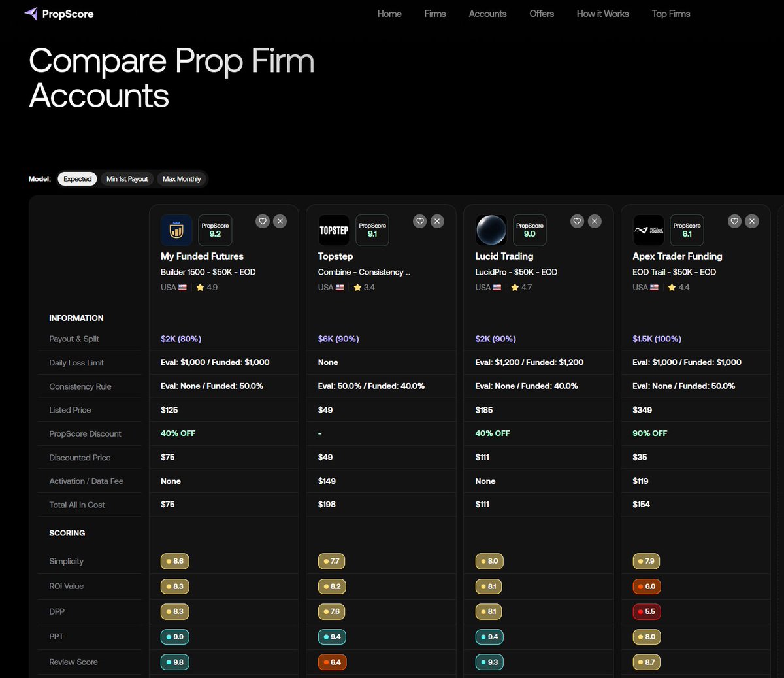Click the ROI Value 6.0 badge

coord(647,586)
